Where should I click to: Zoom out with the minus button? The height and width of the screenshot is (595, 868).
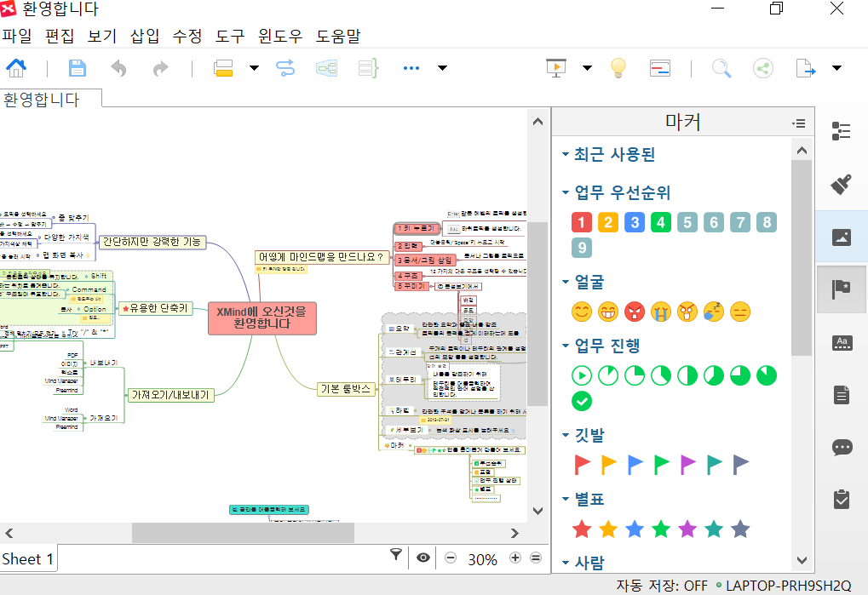coord(451,558)
